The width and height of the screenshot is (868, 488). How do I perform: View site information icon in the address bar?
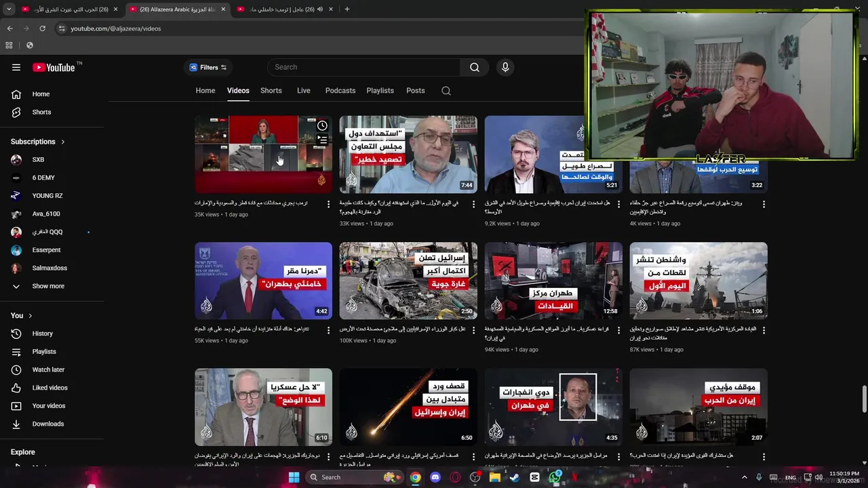coord(62,28)
